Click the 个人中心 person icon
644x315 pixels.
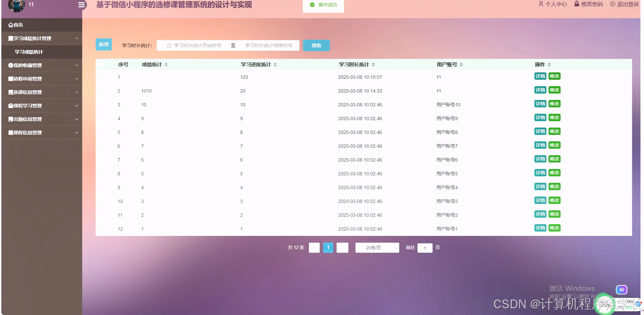click(x=541, y=4)
